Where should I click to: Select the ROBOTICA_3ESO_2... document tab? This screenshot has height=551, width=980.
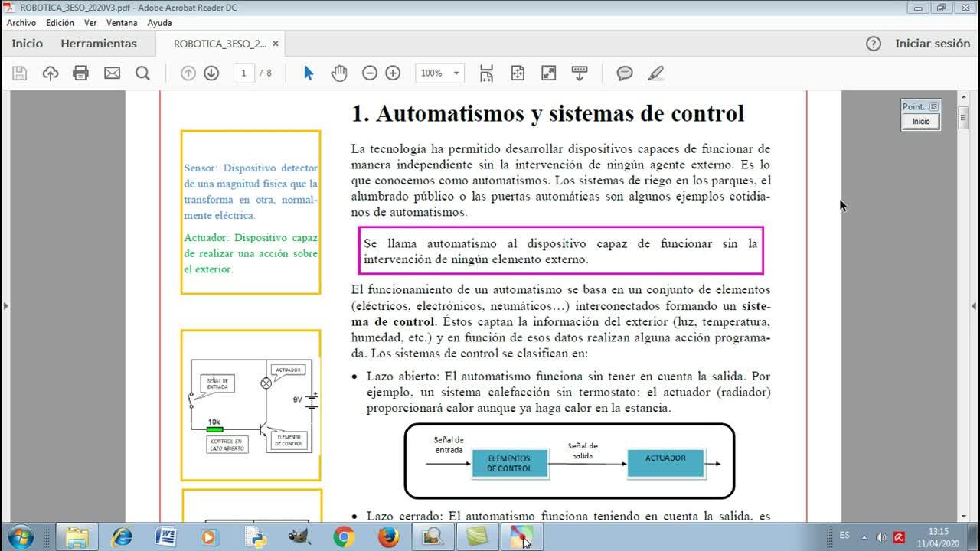coord(220,44)
